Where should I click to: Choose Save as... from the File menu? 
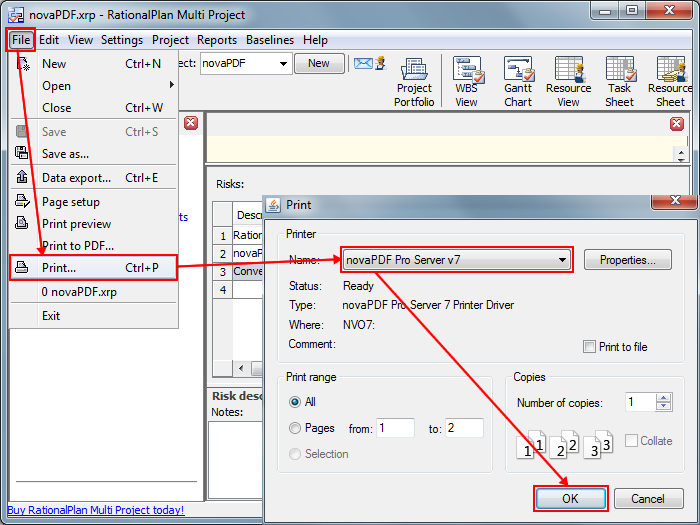pos(94,154)
